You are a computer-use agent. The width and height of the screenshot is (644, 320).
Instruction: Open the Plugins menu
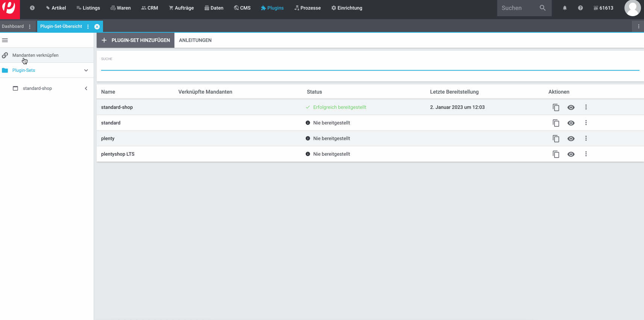click(x=272, y=8)
